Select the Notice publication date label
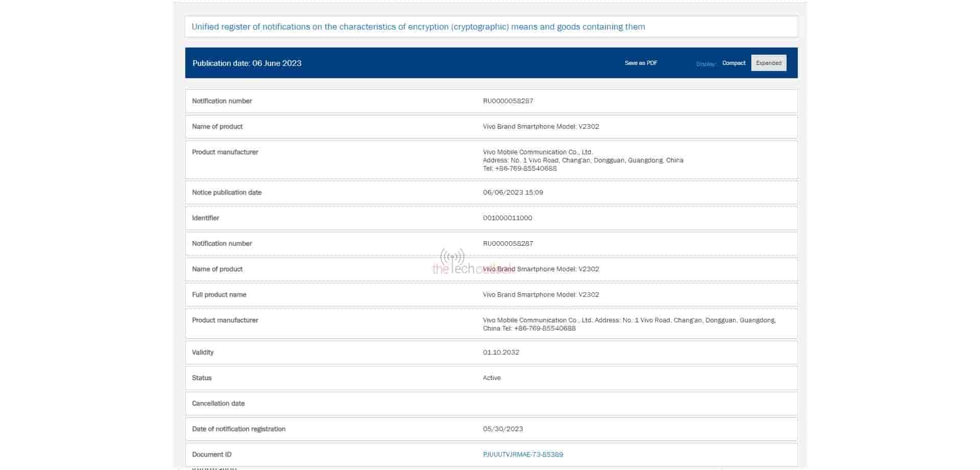The height and width of the screenshot is (470, 980). tap(227, 193)
